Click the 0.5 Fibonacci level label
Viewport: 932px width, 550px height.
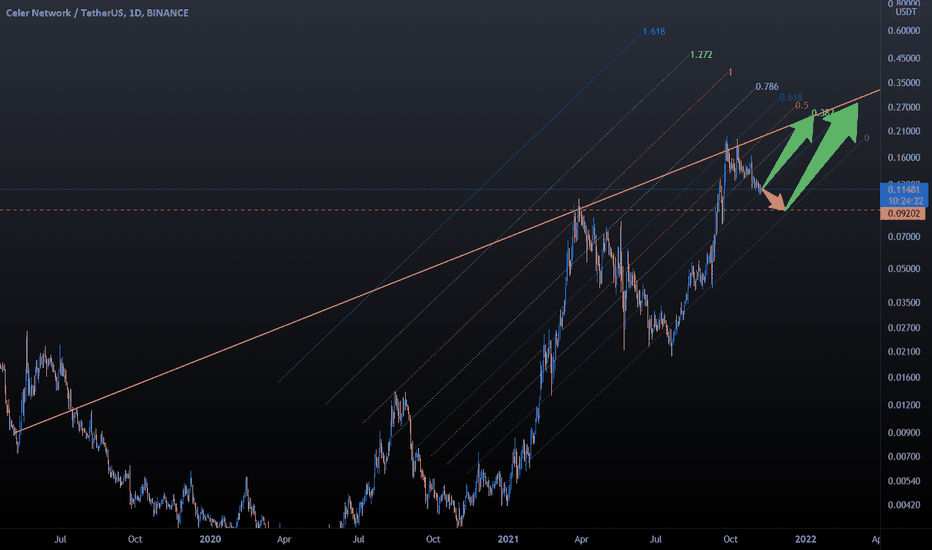click(x=802, y=106)
